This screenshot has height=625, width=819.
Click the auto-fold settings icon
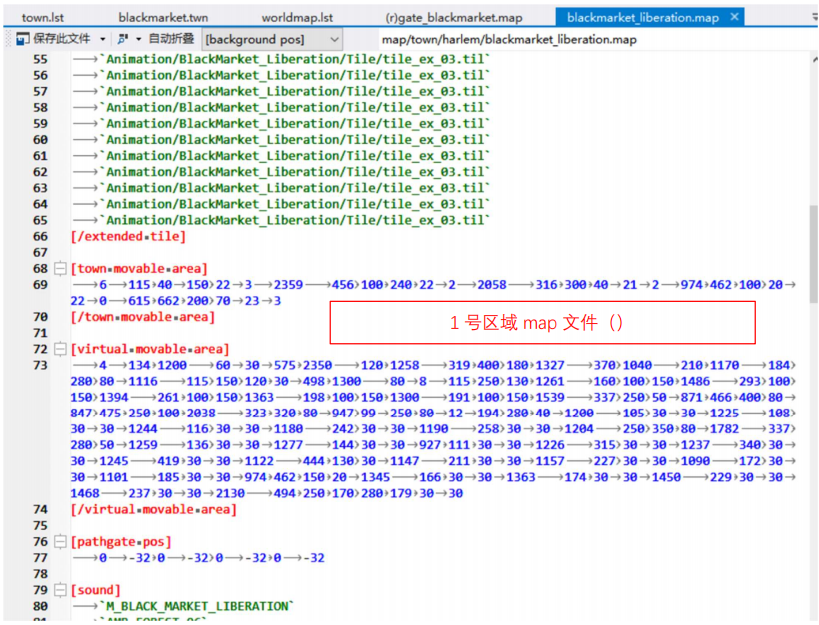(x=122, y=39)
